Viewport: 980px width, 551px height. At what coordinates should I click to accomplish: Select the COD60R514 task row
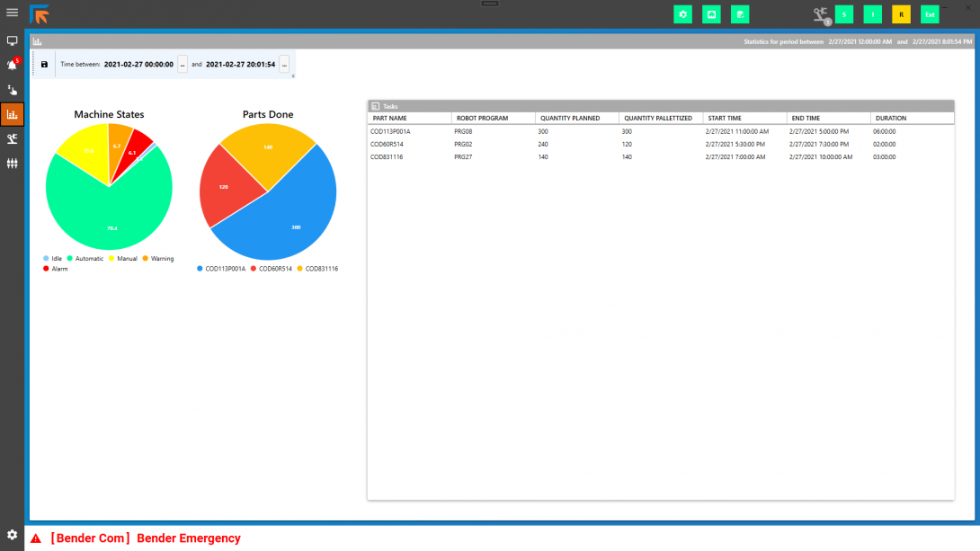[x=387, y=144]
